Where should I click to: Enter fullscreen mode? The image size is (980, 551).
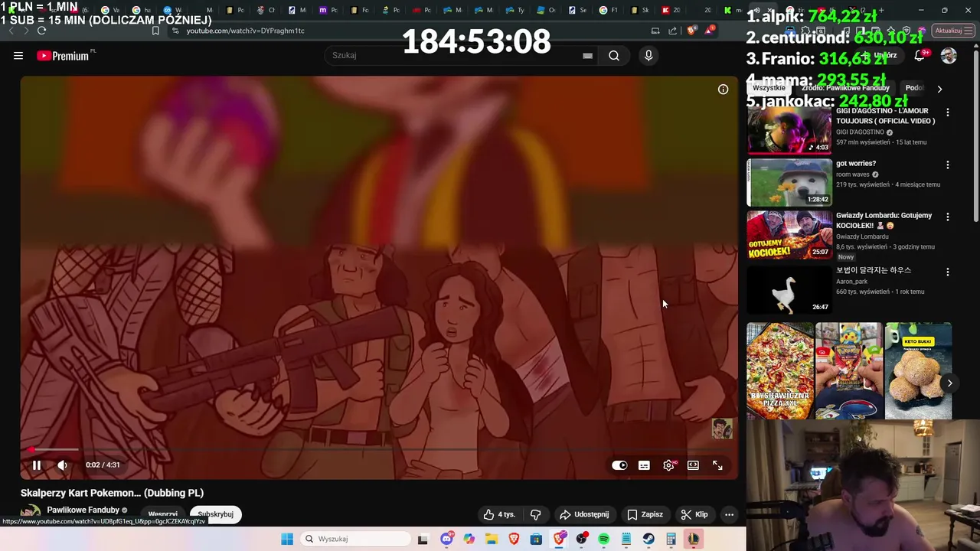[x=717, y=465]
